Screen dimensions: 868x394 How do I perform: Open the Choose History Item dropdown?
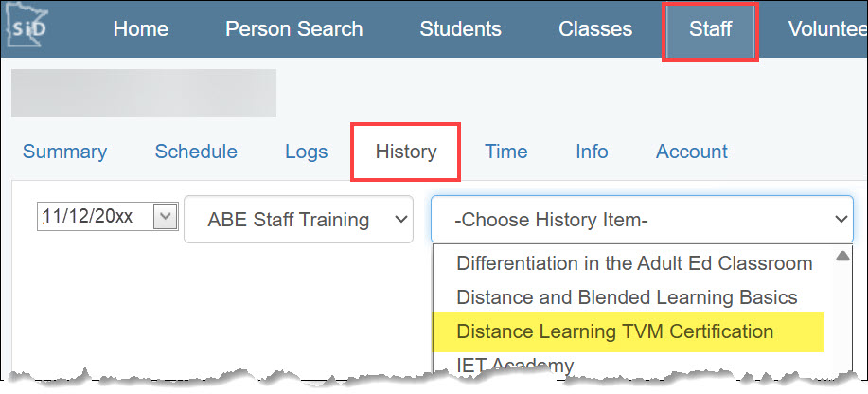point(643,221)
